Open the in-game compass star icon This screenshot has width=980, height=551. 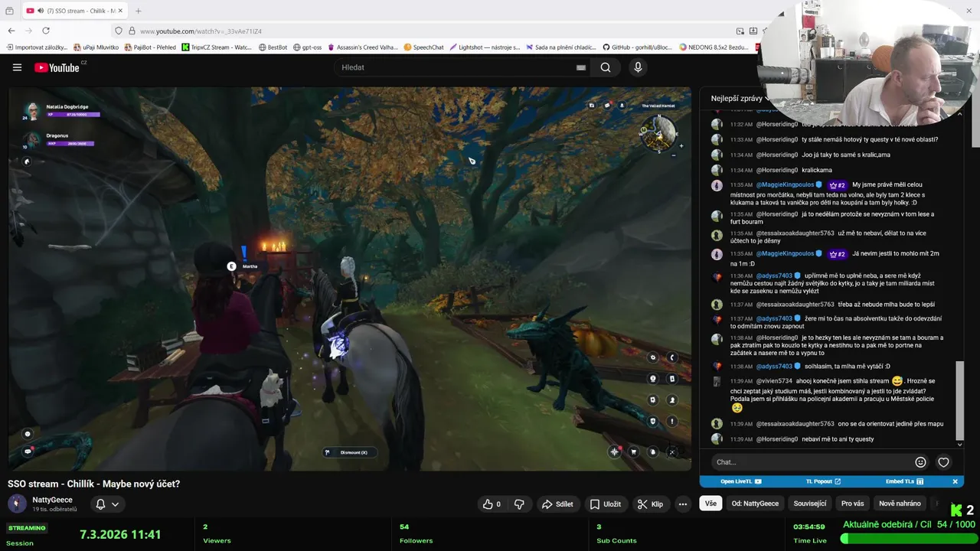coord(614,452)
